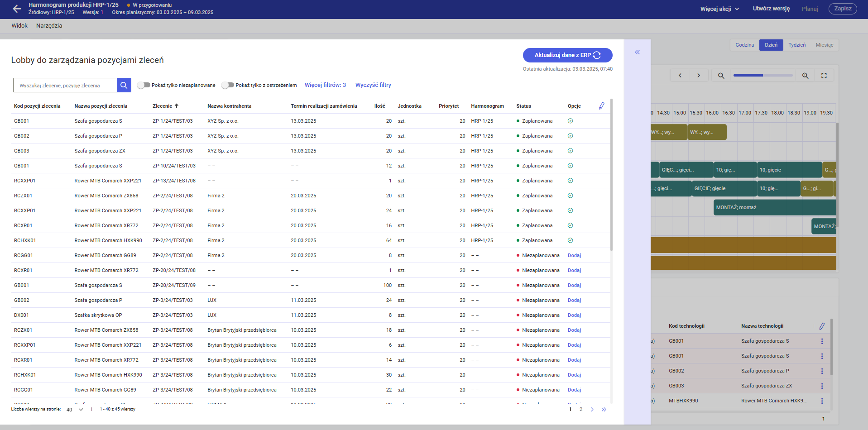Switch timeline to Tydzień view
868x430 pixels.
coord(797,45)
